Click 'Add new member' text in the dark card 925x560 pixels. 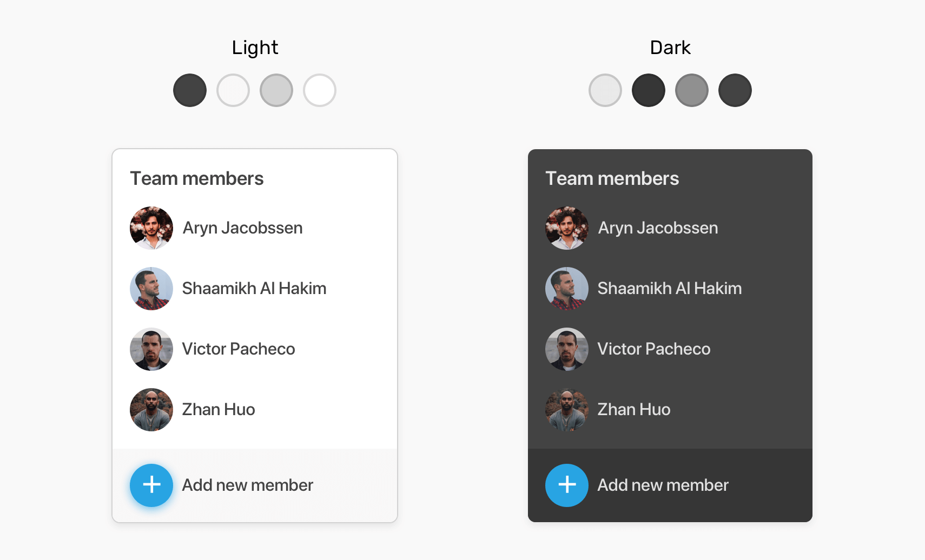pos(663,485)
